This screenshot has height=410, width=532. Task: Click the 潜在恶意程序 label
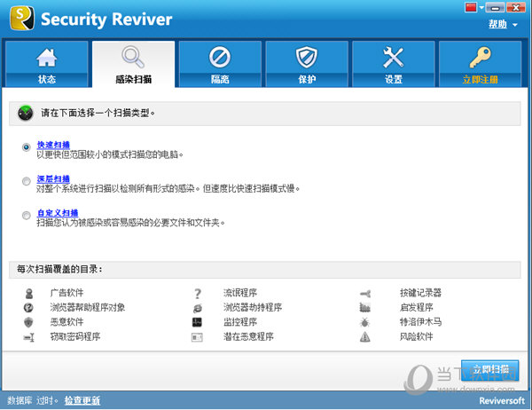tap(248, 336)
